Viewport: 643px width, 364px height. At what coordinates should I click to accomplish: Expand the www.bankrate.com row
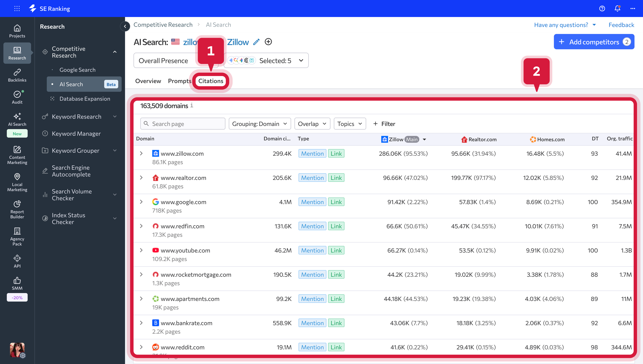click(x=141, y=323)
